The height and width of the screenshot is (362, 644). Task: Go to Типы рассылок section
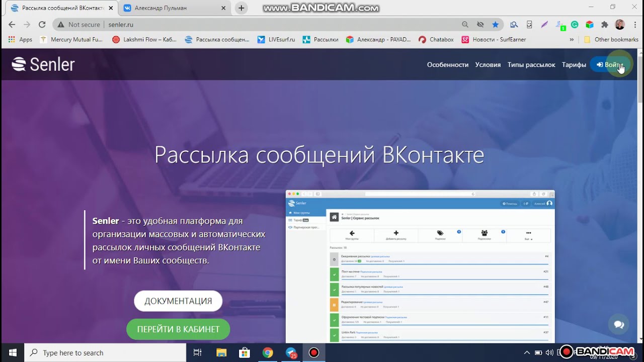point(531,64)
